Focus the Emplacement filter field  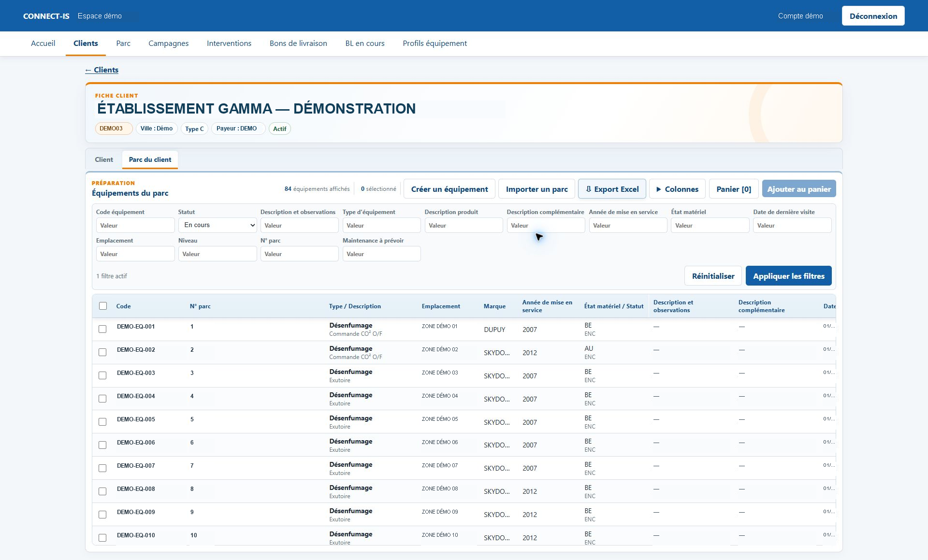click(x=135, y=254)
